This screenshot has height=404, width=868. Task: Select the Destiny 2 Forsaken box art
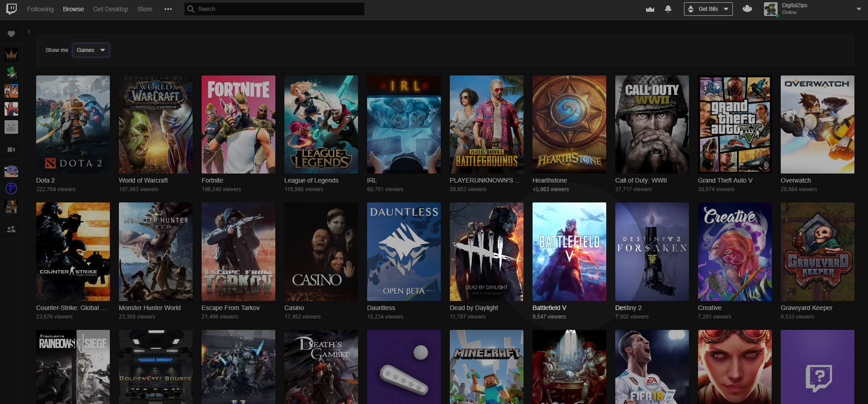pos(652,252)
